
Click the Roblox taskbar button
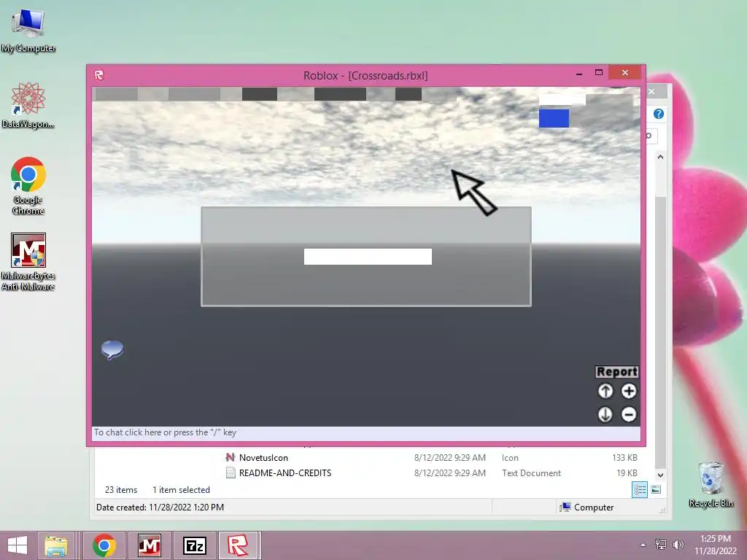tap(239, 545)
